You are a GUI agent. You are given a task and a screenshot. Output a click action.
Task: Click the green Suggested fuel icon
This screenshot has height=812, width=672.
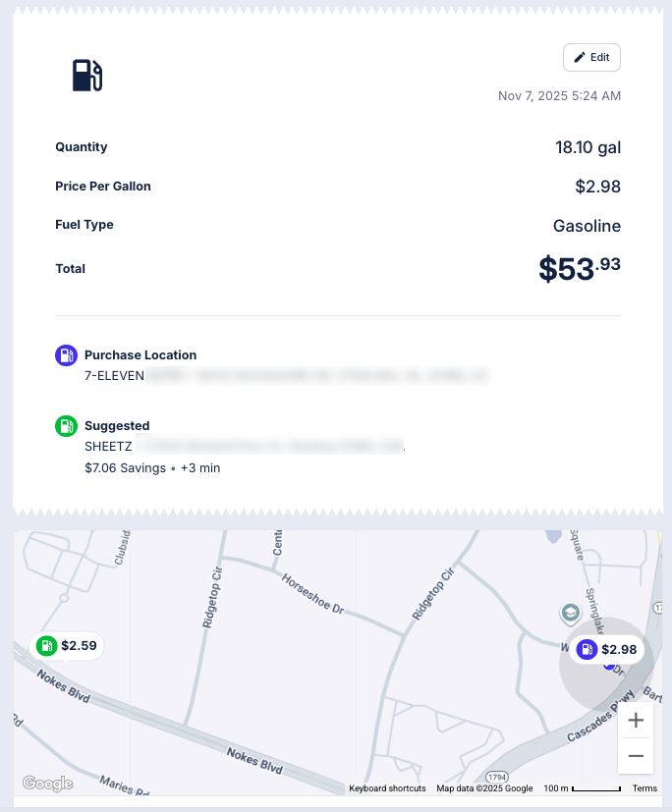65,426
